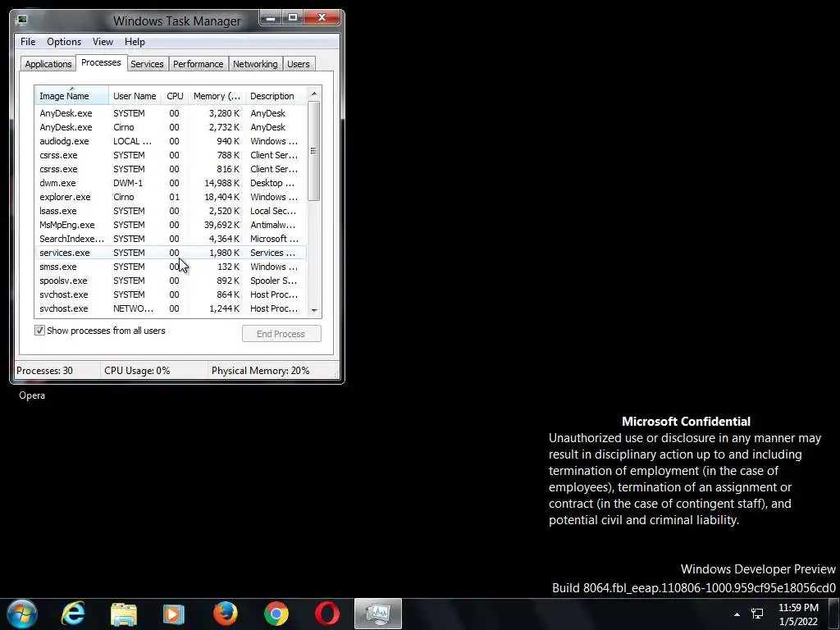Screen dimensions: 840x630
Task: Open Windows Explorer folder icon in taskbar
Action: tap(124, 614)
